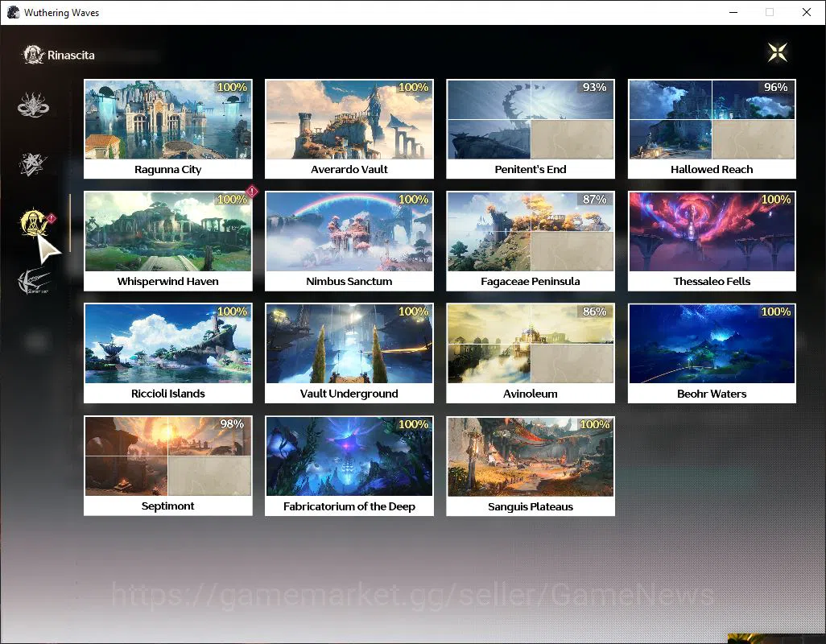Open the Penitent's End area card
The image size is (826, 644).
[531, 129]
